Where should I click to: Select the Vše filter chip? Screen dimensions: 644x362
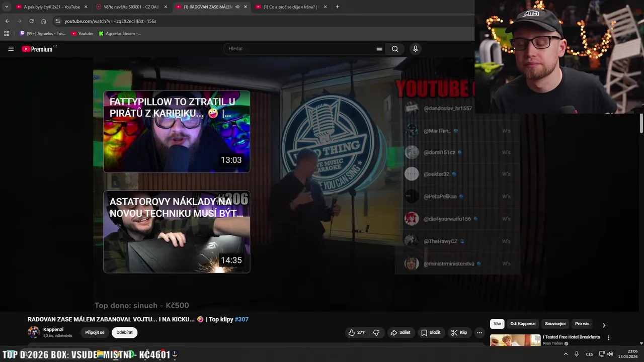coord(497,324)
